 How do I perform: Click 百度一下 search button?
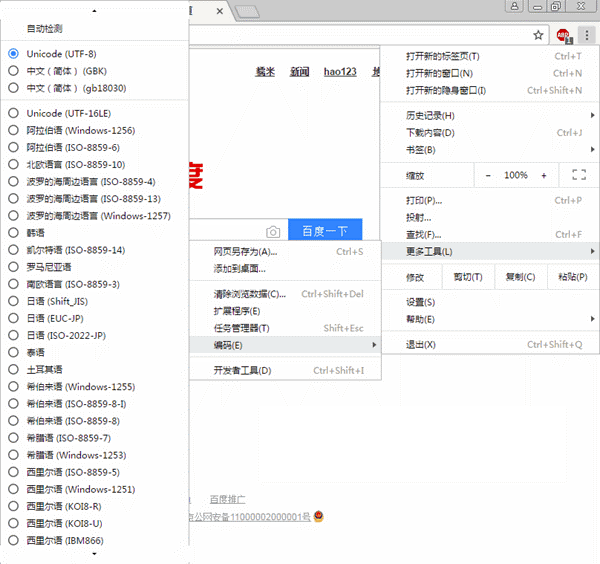(x=325, y=231)
